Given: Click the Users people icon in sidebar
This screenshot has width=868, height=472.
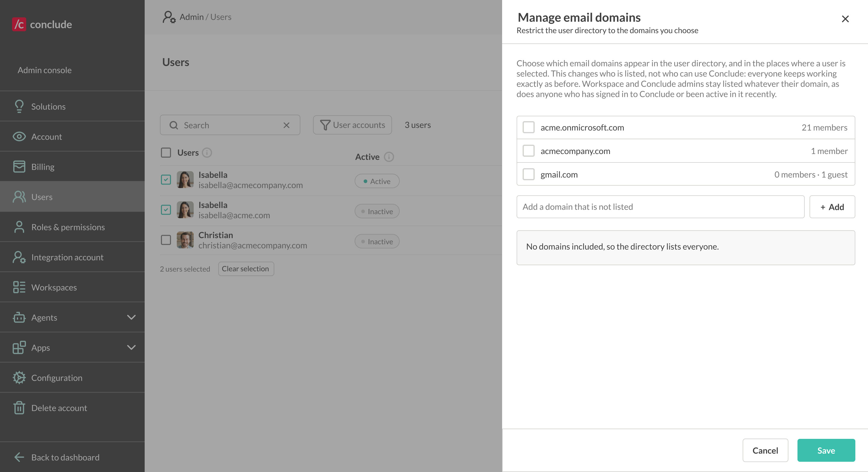Looking at the screenshot, I should (19, 197).
